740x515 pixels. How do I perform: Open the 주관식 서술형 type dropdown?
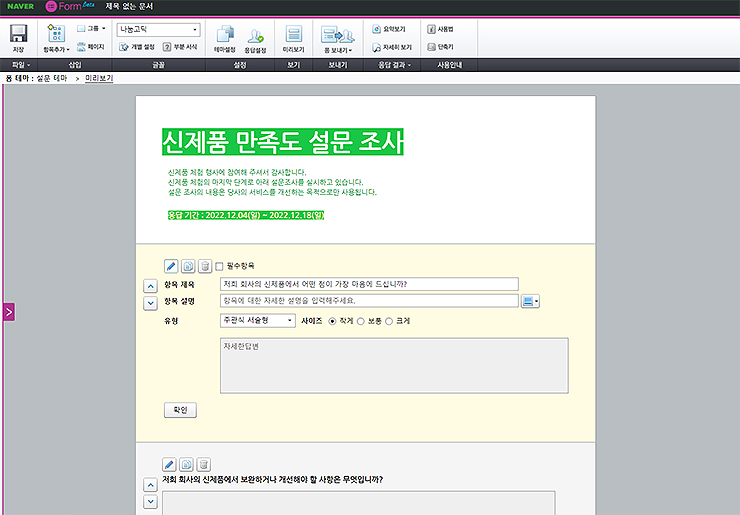coord(258,321)
